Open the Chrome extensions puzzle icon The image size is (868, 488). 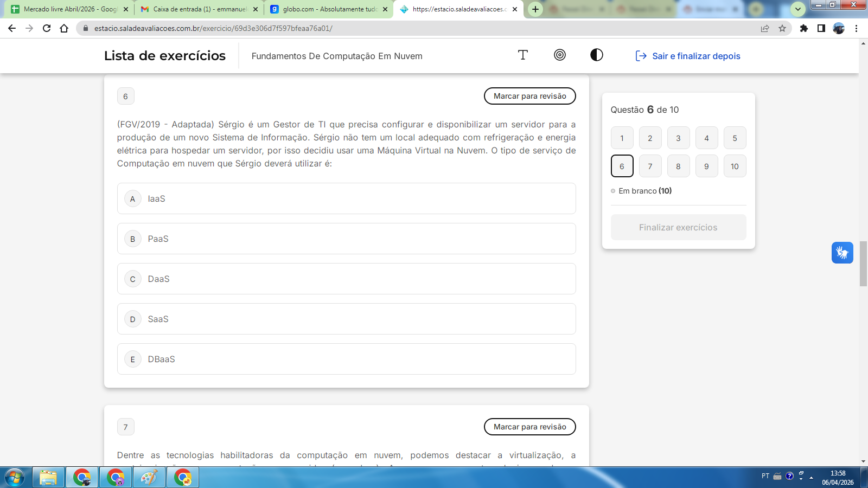[803, 28]
